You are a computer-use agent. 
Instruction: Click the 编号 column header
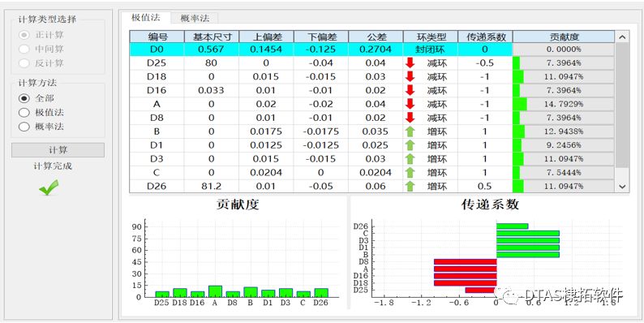[x=157, y=37]
